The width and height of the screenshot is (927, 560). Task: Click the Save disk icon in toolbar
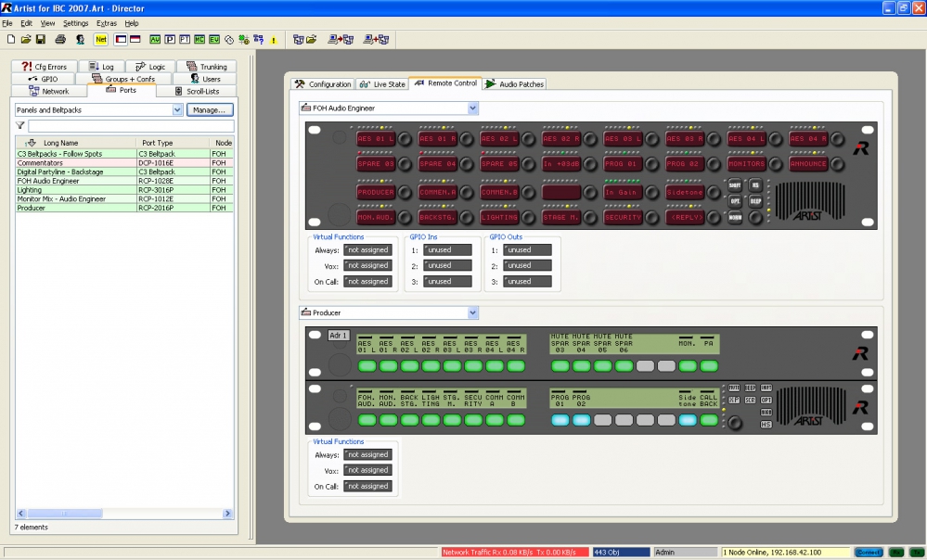(x=41, y=40)
